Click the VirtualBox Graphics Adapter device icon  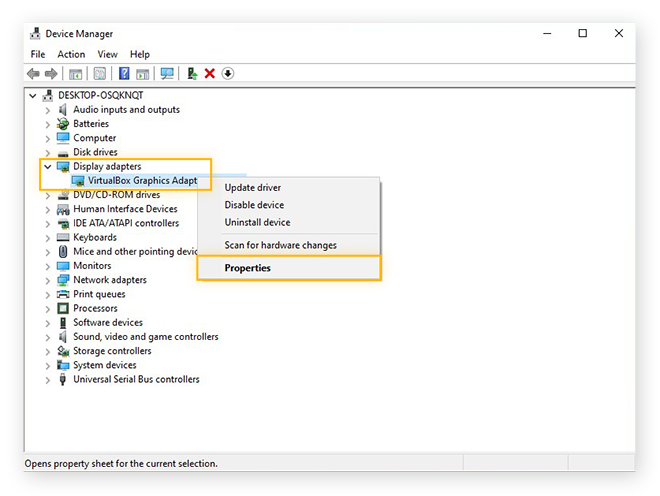click(x=78, y=181)
